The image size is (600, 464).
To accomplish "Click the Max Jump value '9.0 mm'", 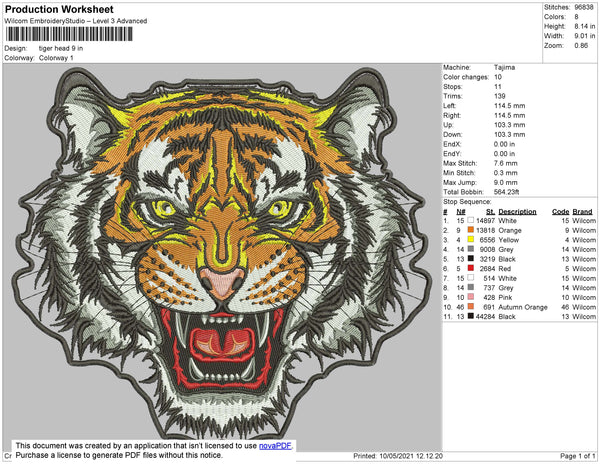I will (x=505, y=182).
